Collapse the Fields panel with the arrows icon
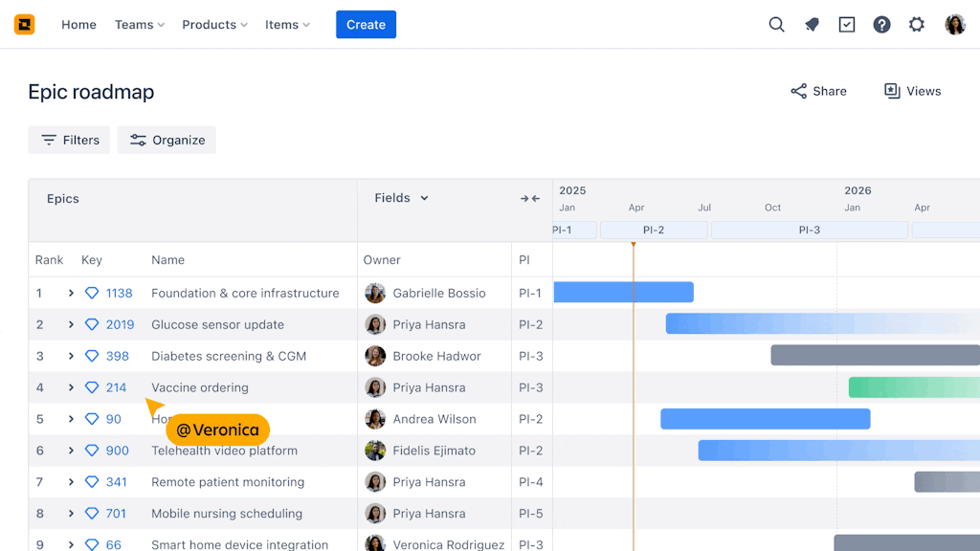This screenshot has height=551, width=980. pos(529,198)
